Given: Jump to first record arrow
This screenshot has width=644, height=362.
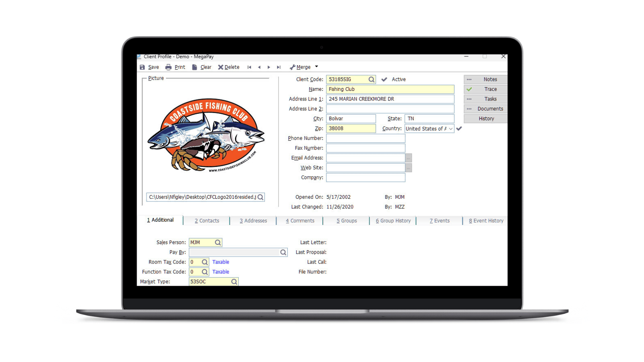Looking at the screenshot, I should click(249, 67).
